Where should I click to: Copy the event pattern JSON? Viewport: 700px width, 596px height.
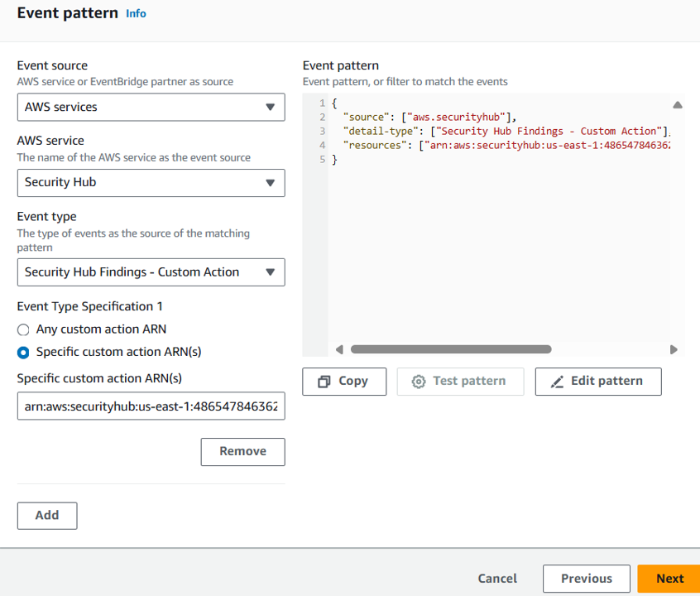(x=344, y=382)
